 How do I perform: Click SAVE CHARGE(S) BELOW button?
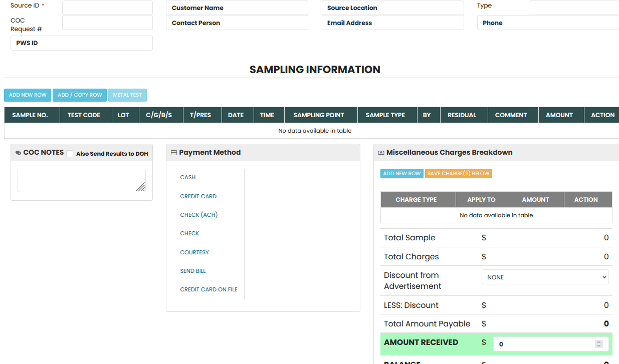click(459, 174)
